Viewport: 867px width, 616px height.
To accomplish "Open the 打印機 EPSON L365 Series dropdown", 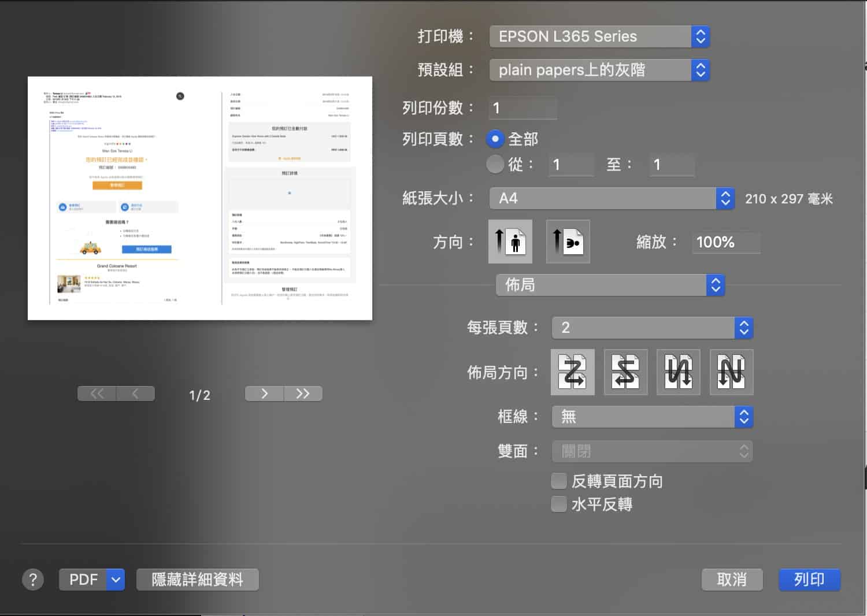I will 599,36.
